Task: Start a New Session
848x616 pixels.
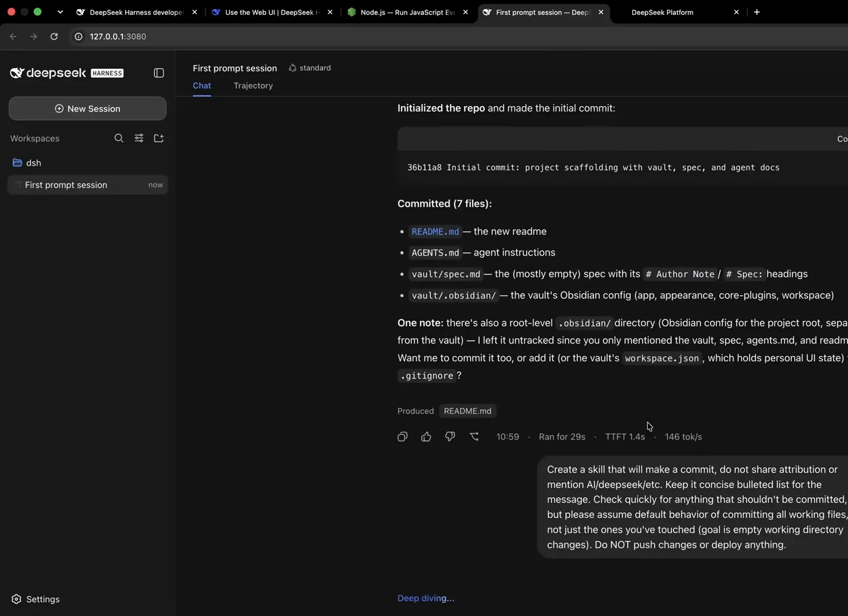Action: pyautogui.click(x=87, y=109)
